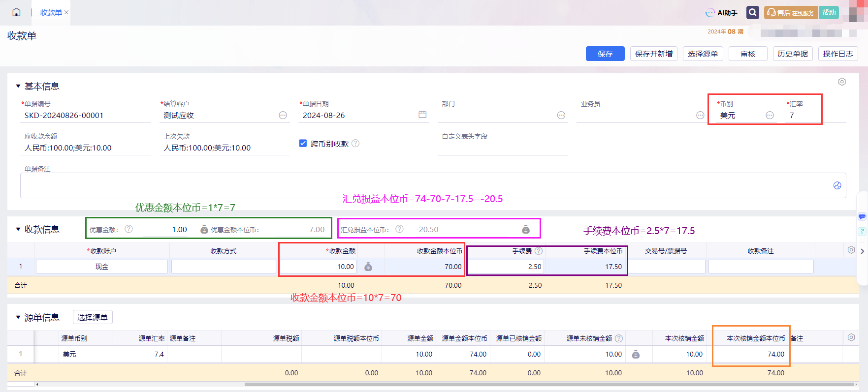This screenshot has height=392, width=868.
Task: Click the empty 收款方式 cell
Action: [x=224, y=267]
